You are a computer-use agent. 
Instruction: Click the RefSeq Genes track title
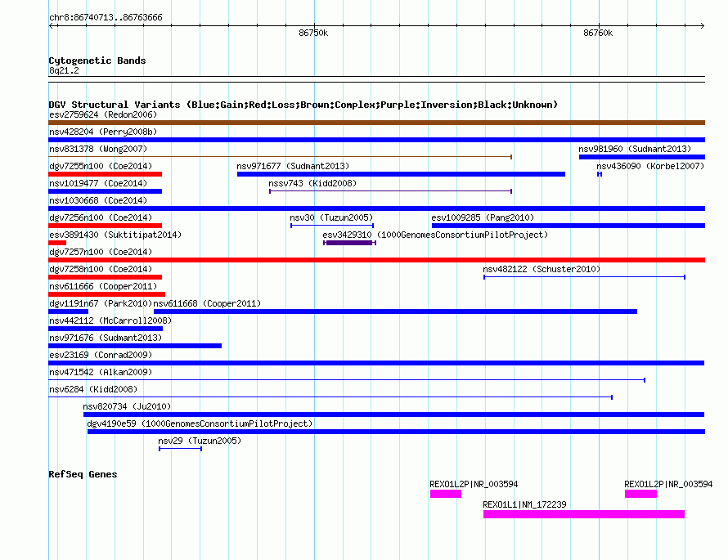point(83,474)
